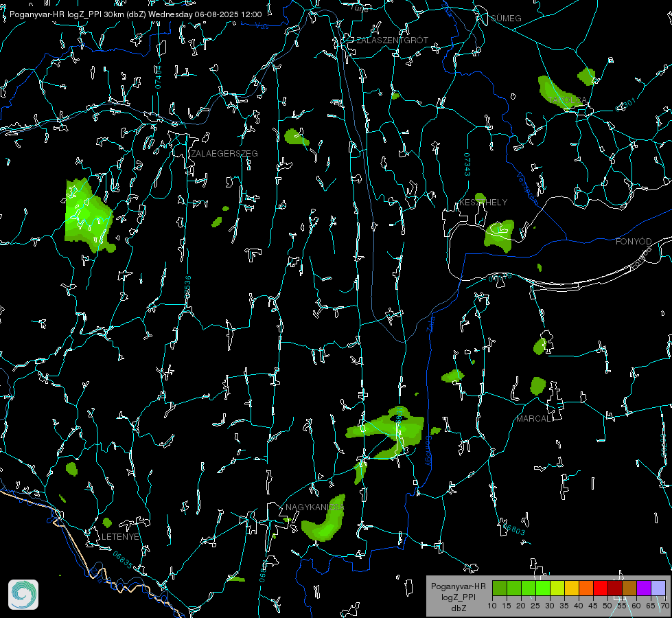Pick the 10–15 dBZ dark green swatch
672x618 pixels.
(x=500, y=588)
